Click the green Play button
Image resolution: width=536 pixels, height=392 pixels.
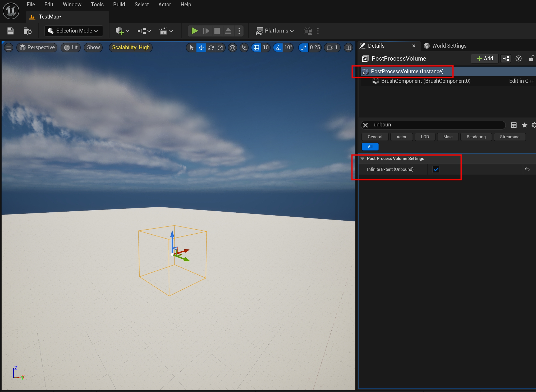[x=194, y=31]
